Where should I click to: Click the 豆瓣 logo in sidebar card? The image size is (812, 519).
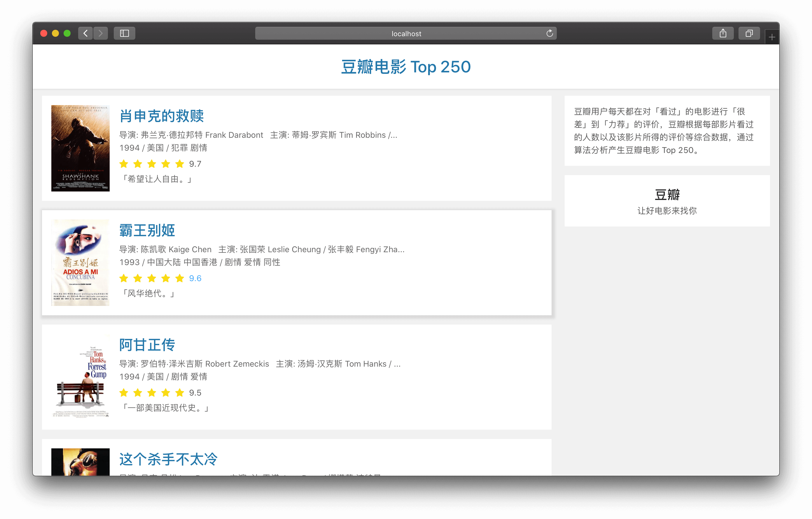pyautogui.click(x=667, y=195)
